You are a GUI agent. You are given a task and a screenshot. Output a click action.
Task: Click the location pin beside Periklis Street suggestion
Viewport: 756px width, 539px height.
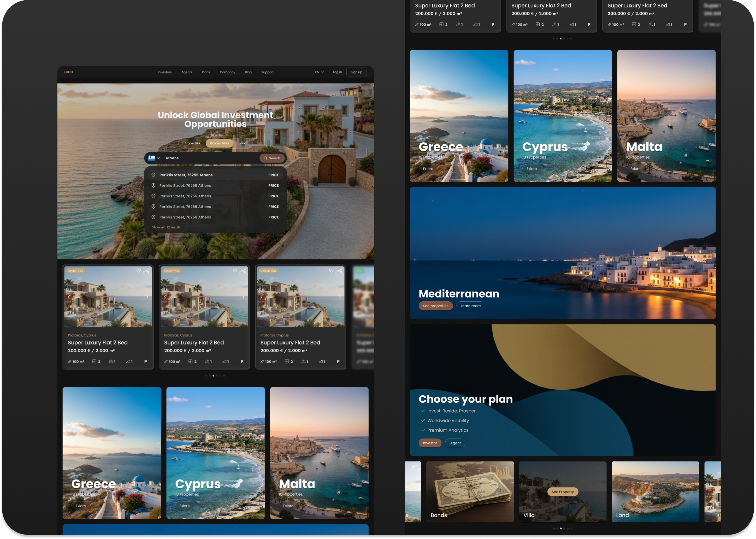[x=153, y=175]
